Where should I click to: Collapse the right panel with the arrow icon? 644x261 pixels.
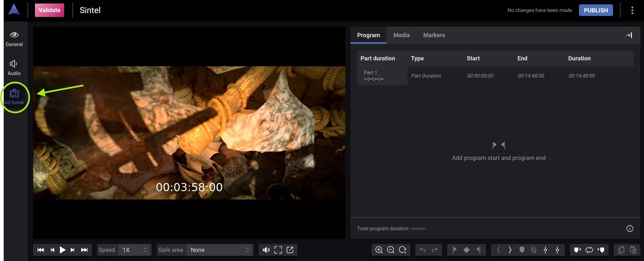click(629, 35)
